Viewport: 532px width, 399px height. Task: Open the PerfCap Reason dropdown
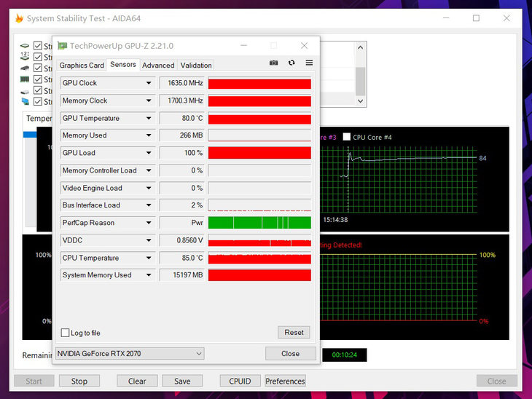(x=149, y=223)
